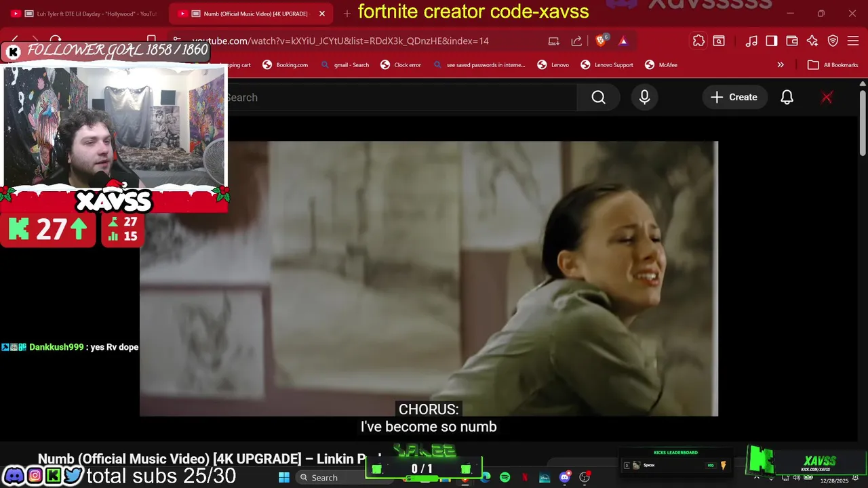Open the media playlist music note icon

[751, 41]
